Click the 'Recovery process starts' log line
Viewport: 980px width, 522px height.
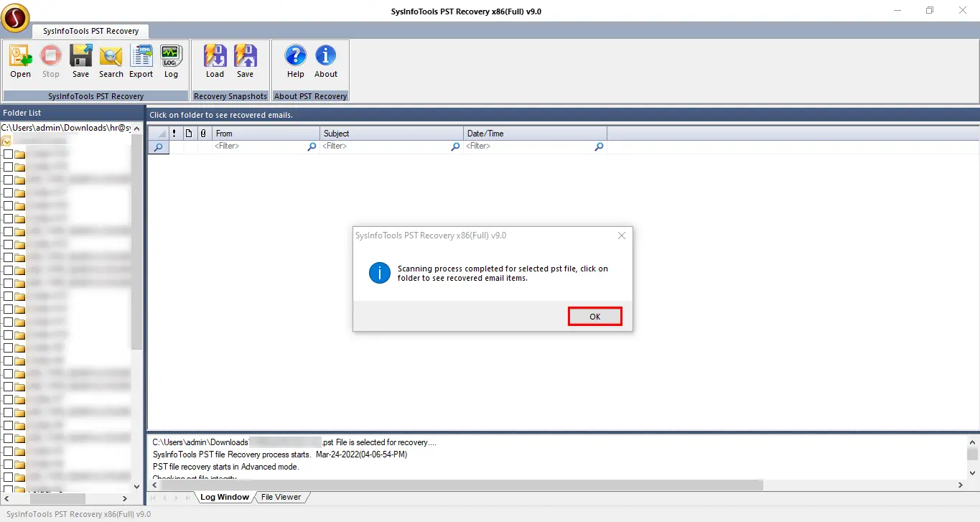point(280,455)
